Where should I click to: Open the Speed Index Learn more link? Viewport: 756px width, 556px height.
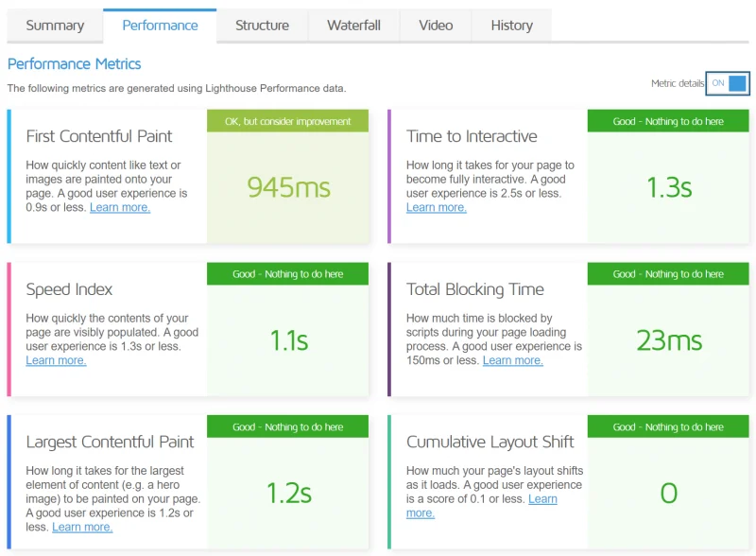[x=57, y=360]
